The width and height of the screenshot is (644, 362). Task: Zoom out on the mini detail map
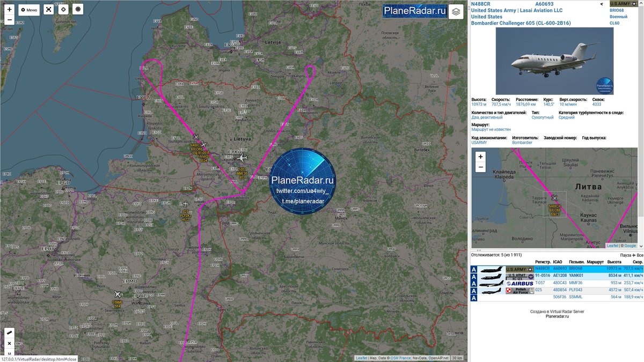pyautogui.click(x=480, y=167)
